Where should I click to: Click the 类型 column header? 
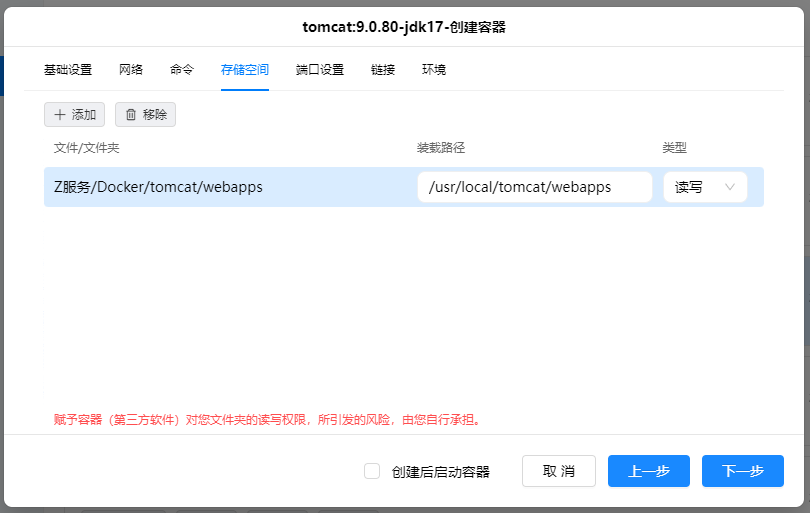pos(674,148)
